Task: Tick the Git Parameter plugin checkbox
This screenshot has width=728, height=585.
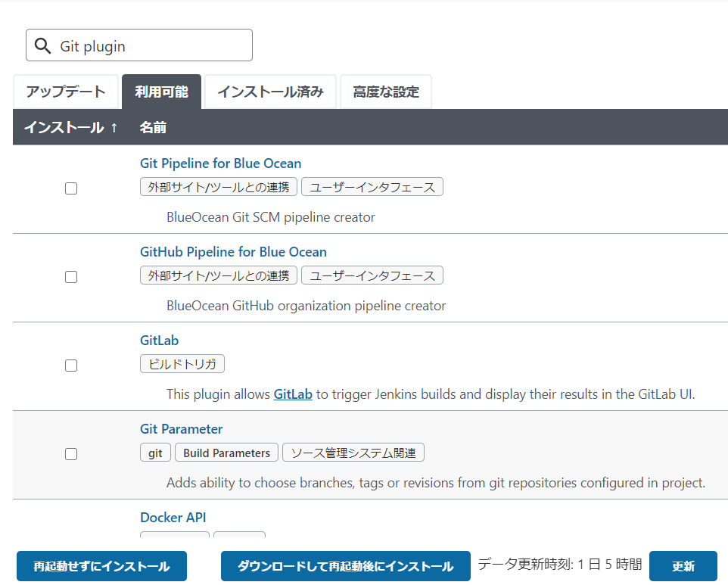Action: [x=71, y=454]
